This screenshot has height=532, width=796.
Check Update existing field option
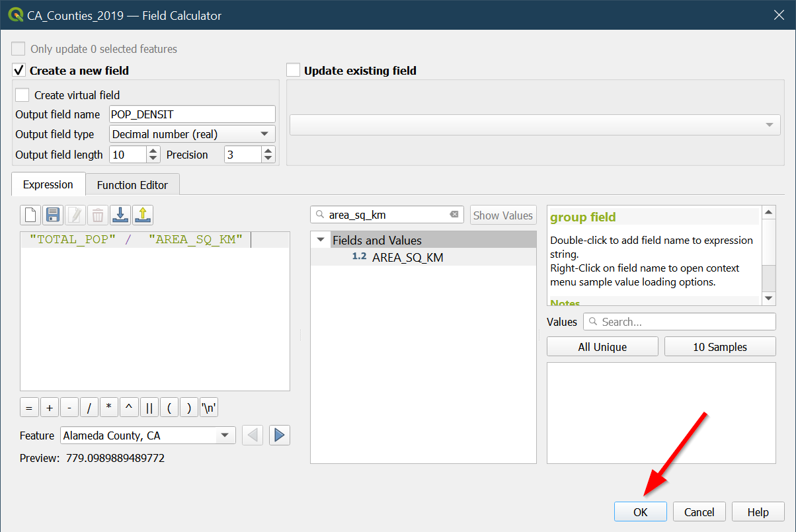[294, 71]
